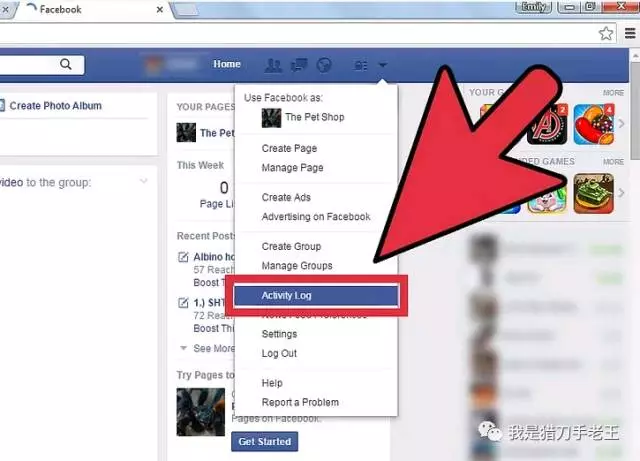Expand the See More posts link
The height and width of the screenshot is (461, 640).
[213, 348]
